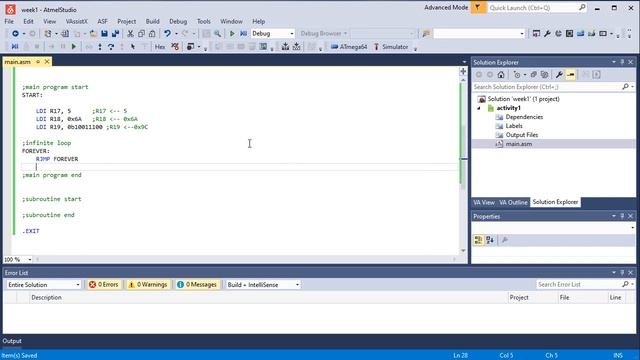Screen dimensions: 640x360
Task: Switch to the VA Outline tab
Action: click(x=513, y=202)
